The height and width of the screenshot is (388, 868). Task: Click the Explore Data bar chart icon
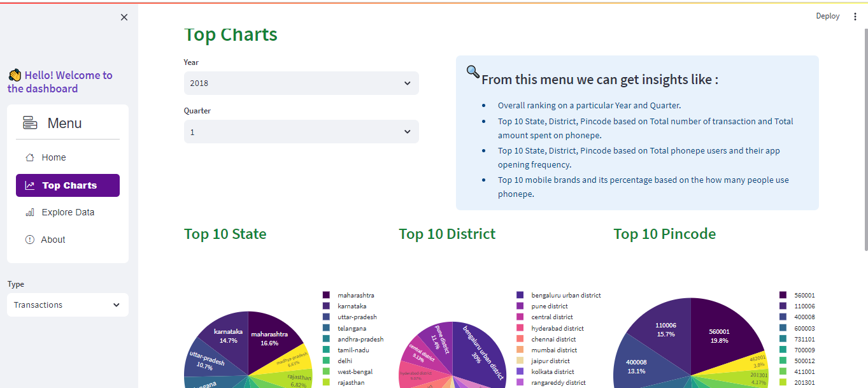click(x=30, y=212)
